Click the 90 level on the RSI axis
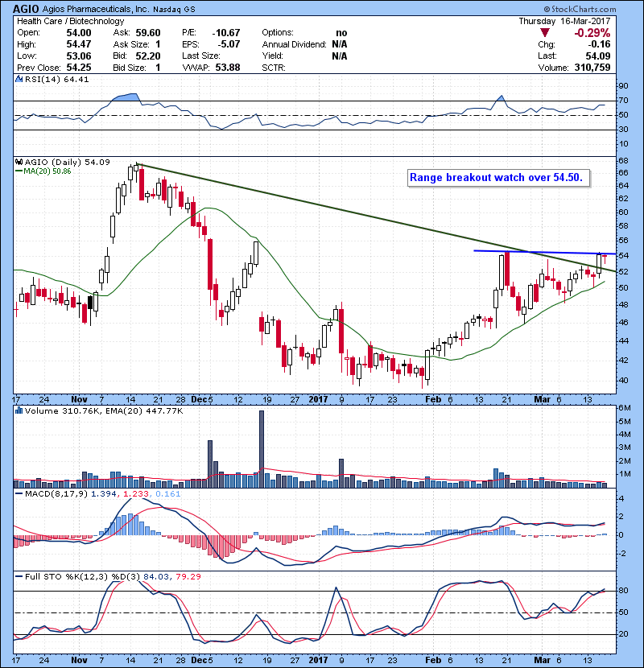The height and width of the screenshot is (668, 644). pos(623,85)
